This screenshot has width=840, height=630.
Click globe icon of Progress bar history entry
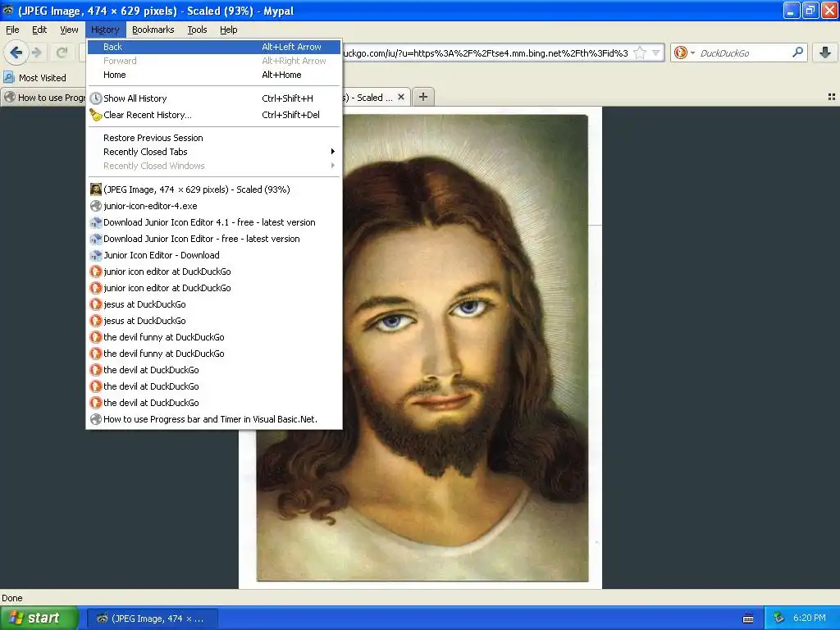click(x=96, y=419)
